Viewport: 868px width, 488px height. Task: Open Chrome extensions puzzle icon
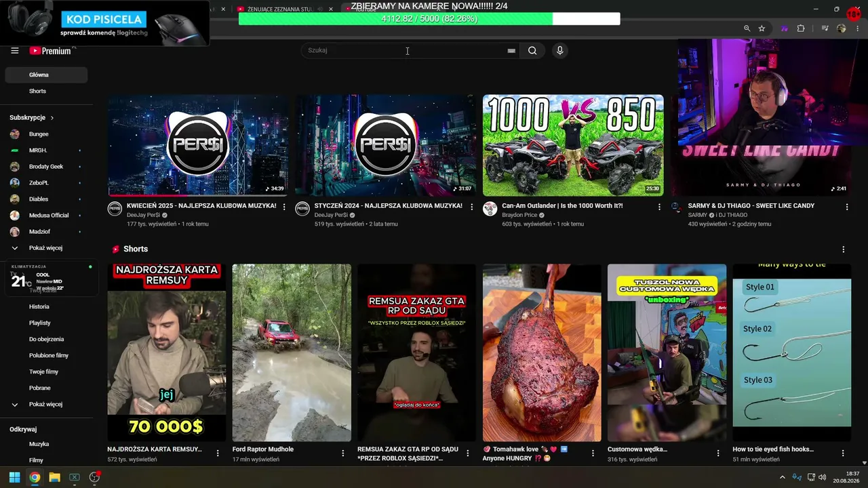tap(801, 28)
